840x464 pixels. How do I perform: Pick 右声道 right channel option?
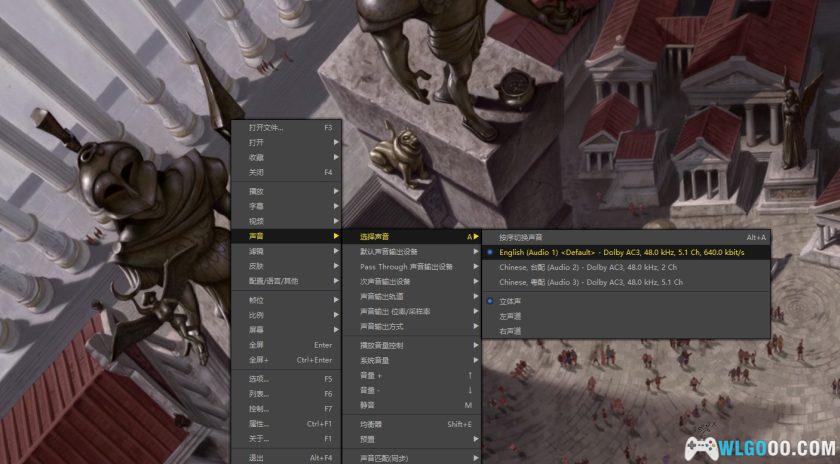coord(513,330)
